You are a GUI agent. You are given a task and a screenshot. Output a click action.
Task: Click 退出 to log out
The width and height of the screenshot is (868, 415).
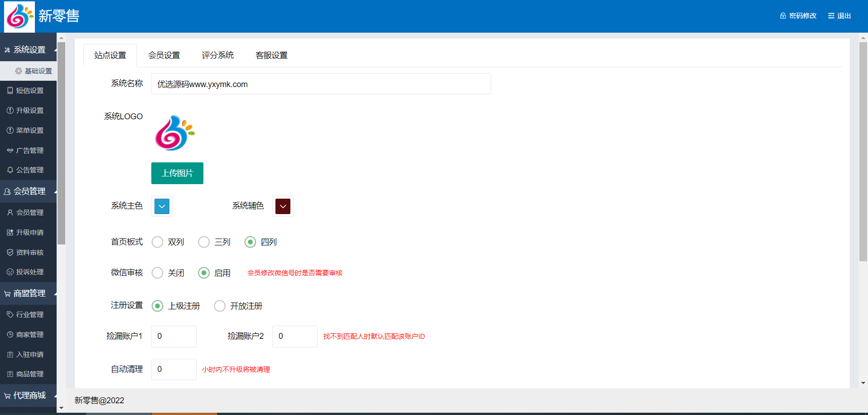839,16
